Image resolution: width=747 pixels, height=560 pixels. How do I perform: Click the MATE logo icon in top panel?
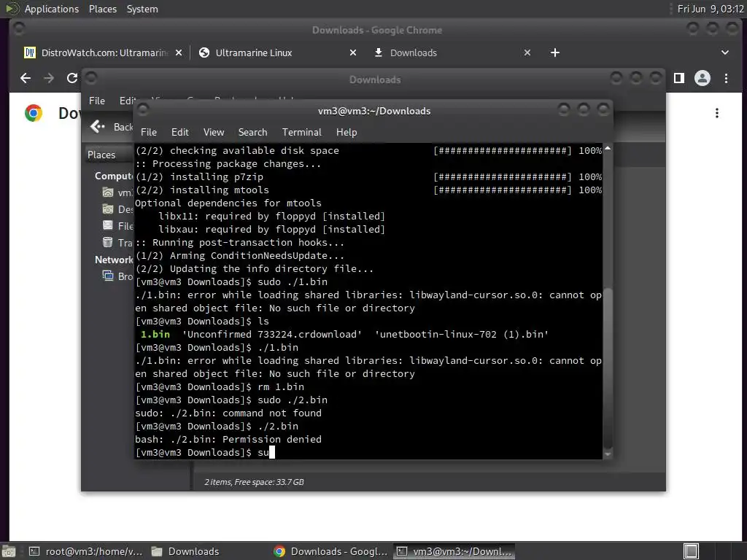pyautogui.click(x=12, y=9)
